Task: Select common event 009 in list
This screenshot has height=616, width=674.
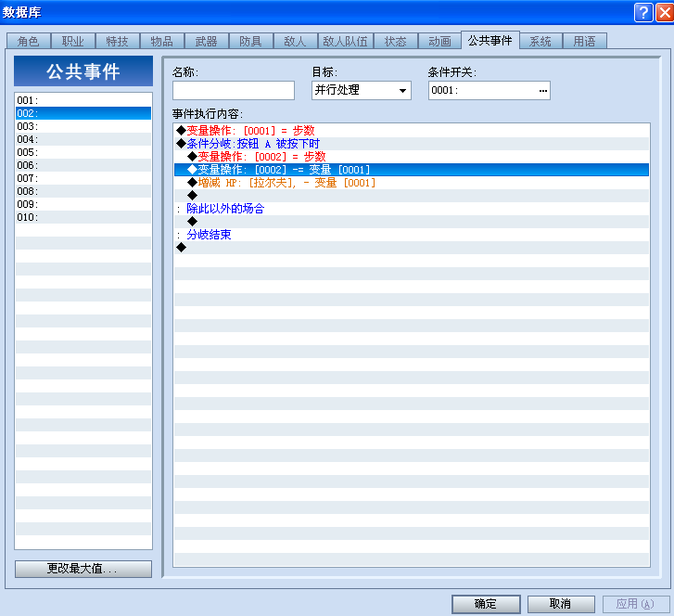Action: 83,204
